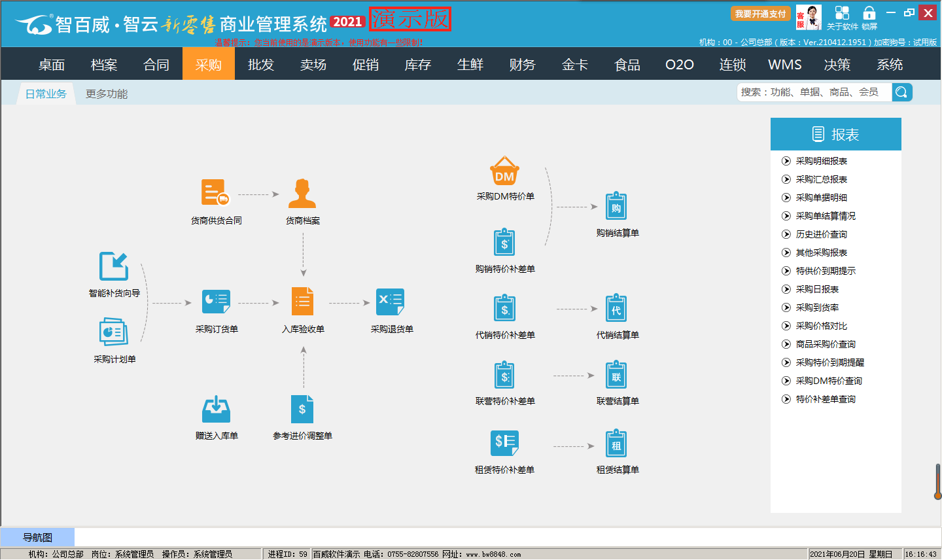
Task: Open the 参考进价调整单 icon
Action: [x=302, y=410]
